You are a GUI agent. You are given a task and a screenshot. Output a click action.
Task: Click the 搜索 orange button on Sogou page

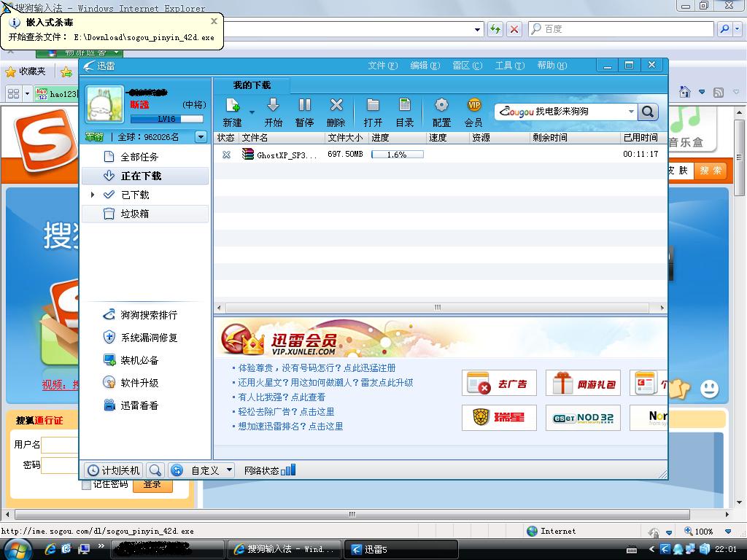(711, 171)
